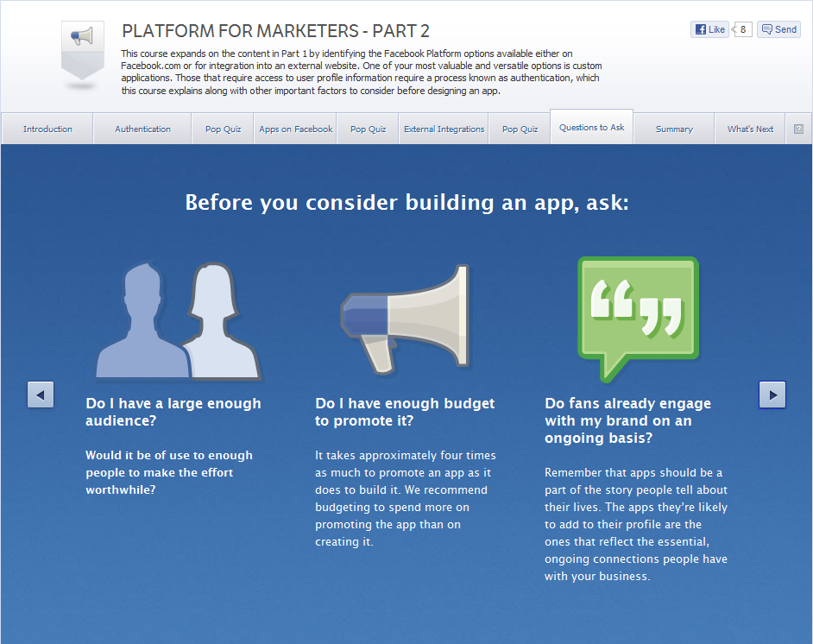The image size is (813, 644).
Task: Click heading 'Before you consider building an app, ask:'
Action: 407,203
